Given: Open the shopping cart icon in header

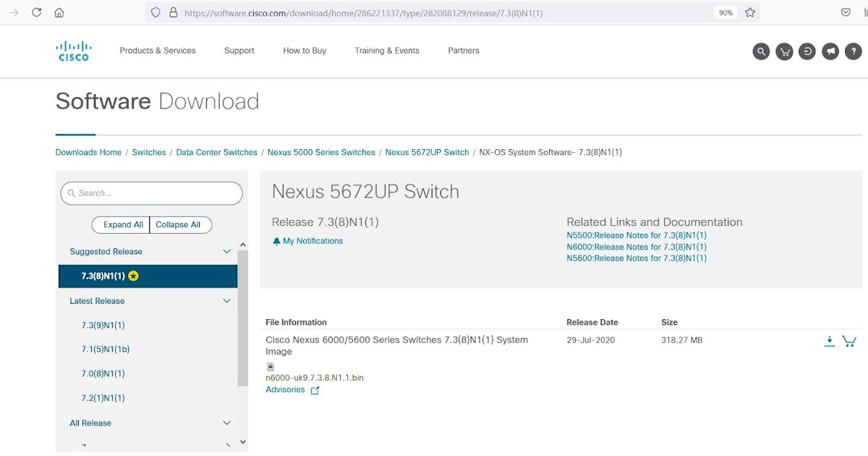Looking at the screenshot, I should 784,51.
